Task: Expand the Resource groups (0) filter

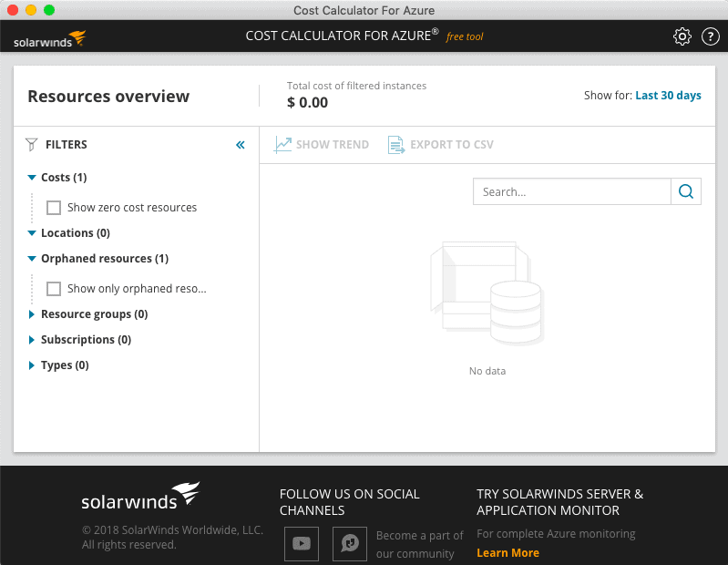Action: [32, 314]
